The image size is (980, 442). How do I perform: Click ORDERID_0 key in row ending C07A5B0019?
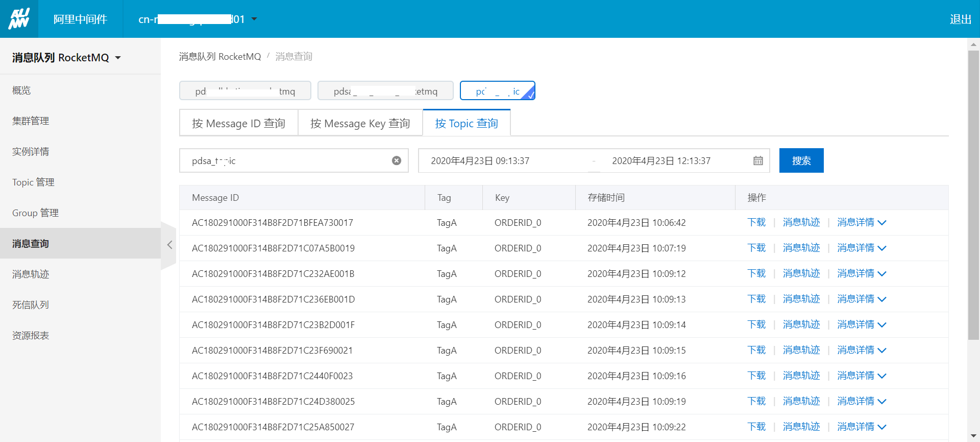518,248
